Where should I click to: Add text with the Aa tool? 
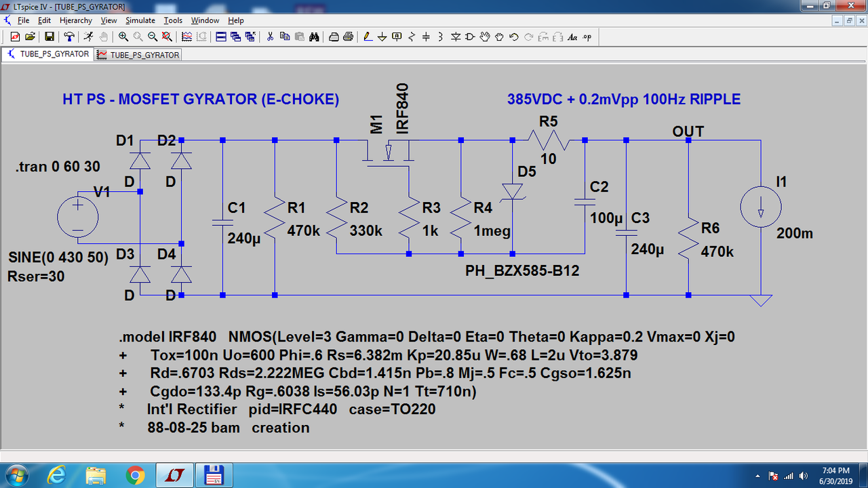572,37
